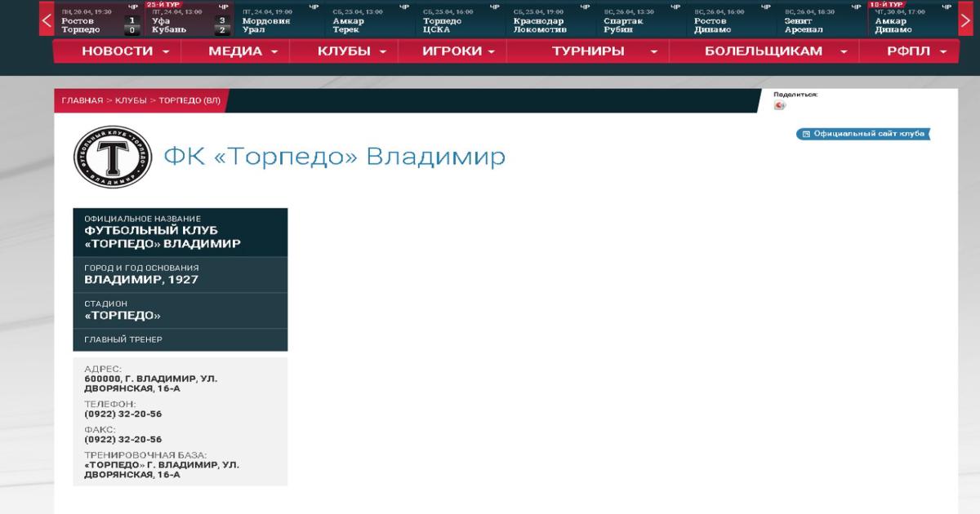Viewport: 980px width, 514px height.
Task: Click the ФК «Торпедо» Владимир heading
Action: pyautogui.click(x=335, y=157)
